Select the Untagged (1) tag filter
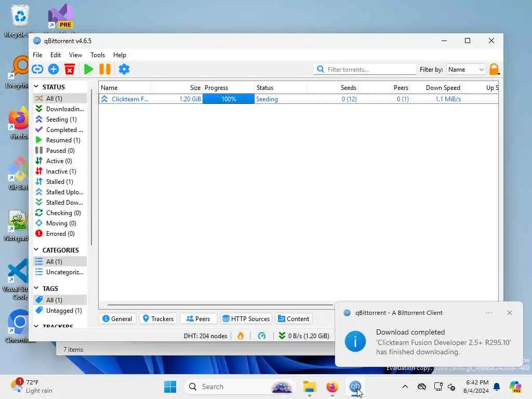 pyautogui.click(x=60, y=311)
